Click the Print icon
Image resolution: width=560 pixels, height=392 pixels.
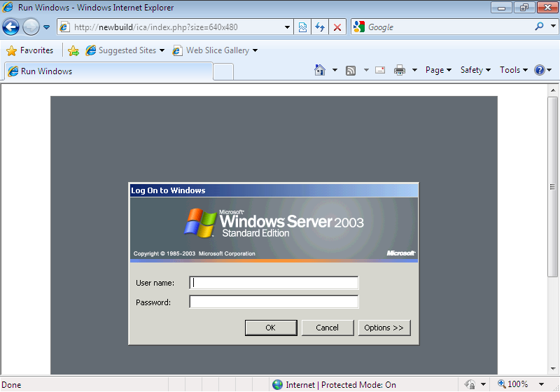click(x=399, y=70)
